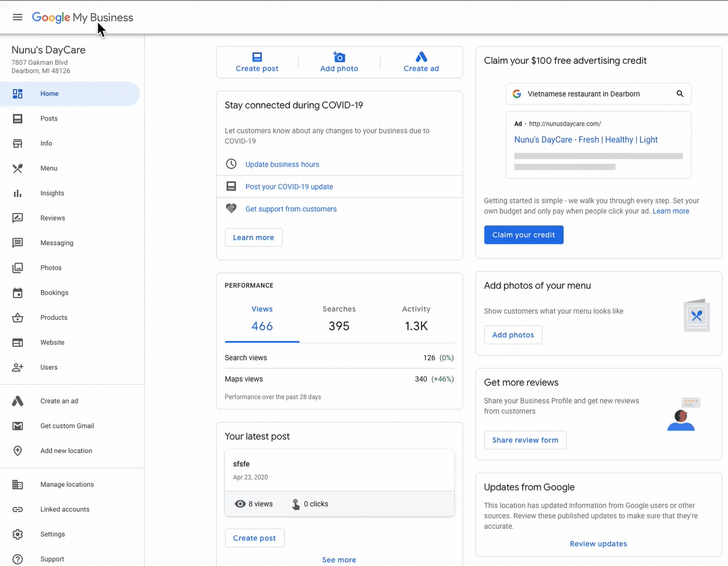This screenshot has height=566, width=728.
Task: Click the Website icon in sidebar
Action: point(18,343)
